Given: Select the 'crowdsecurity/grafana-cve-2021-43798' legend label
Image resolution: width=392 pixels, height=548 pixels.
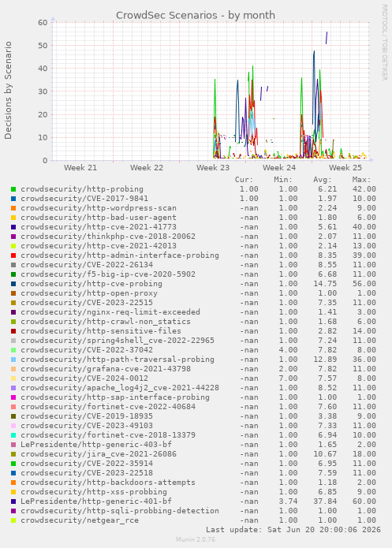Looking at the screenshot, I should [106, 369].
